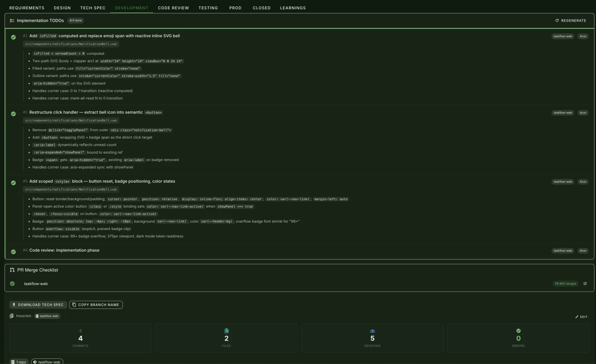Open the Testing tab
Screen dimensions: 596x364
(x=208, y=8)
